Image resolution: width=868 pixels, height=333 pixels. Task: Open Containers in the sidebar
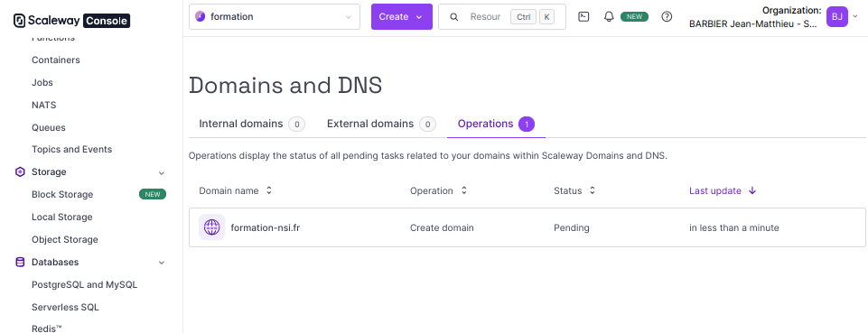56,60
